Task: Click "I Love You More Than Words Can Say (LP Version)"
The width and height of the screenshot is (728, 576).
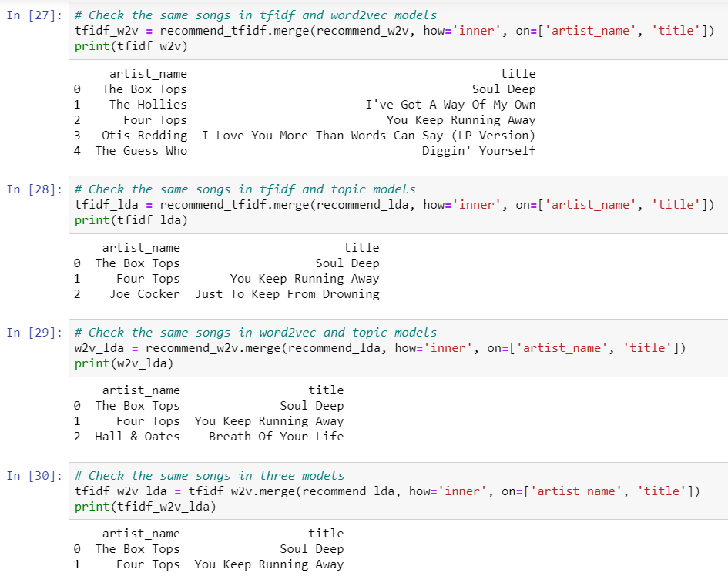Action: [369, 136]
